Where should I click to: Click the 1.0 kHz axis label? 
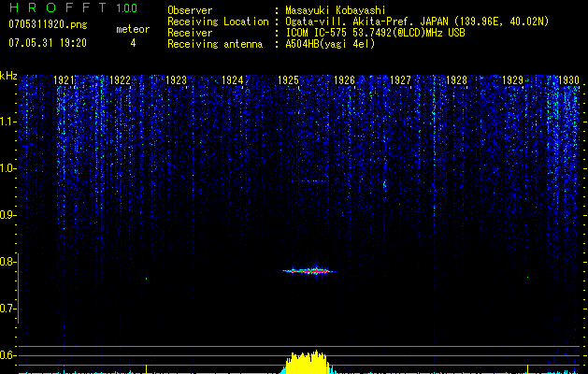point(8,168)
